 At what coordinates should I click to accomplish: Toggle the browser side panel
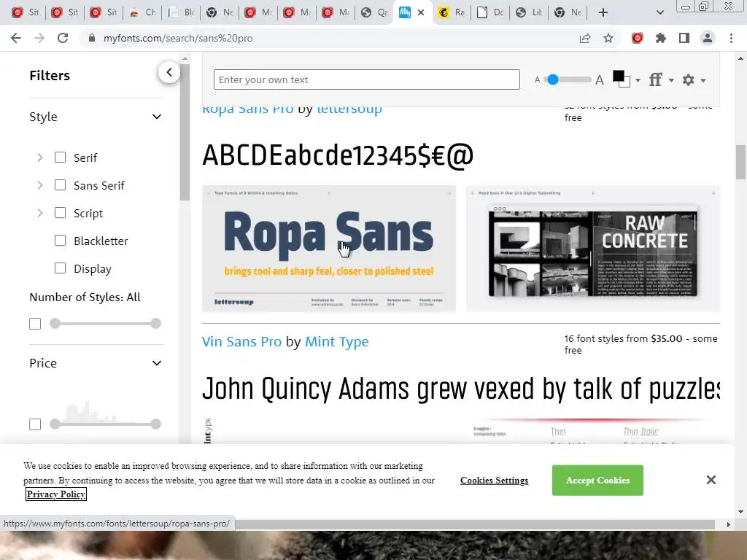[x=684, y=38]
